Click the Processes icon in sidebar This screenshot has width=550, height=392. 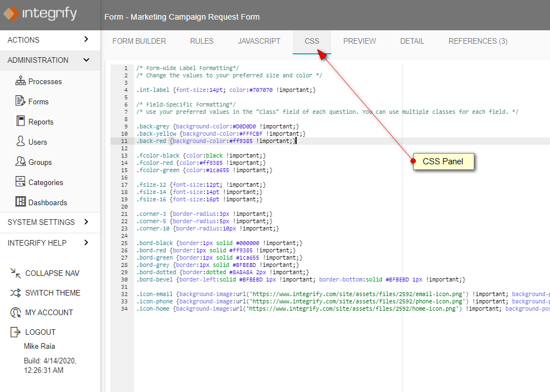[21, 81]
